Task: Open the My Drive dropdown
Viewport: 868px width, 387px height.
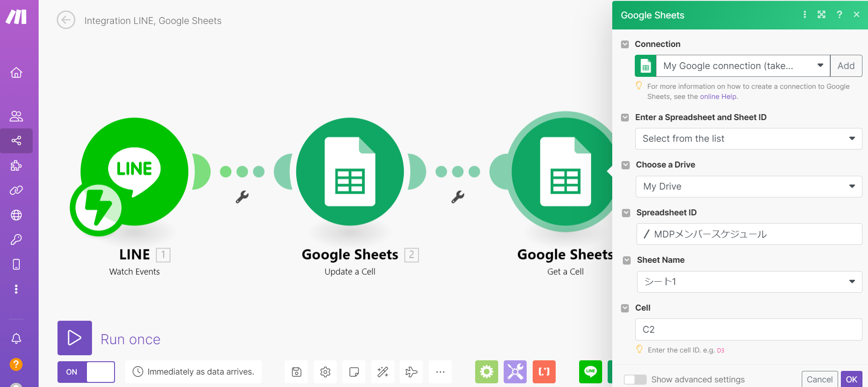Action: pyautogui.click(x=749, y=186)
